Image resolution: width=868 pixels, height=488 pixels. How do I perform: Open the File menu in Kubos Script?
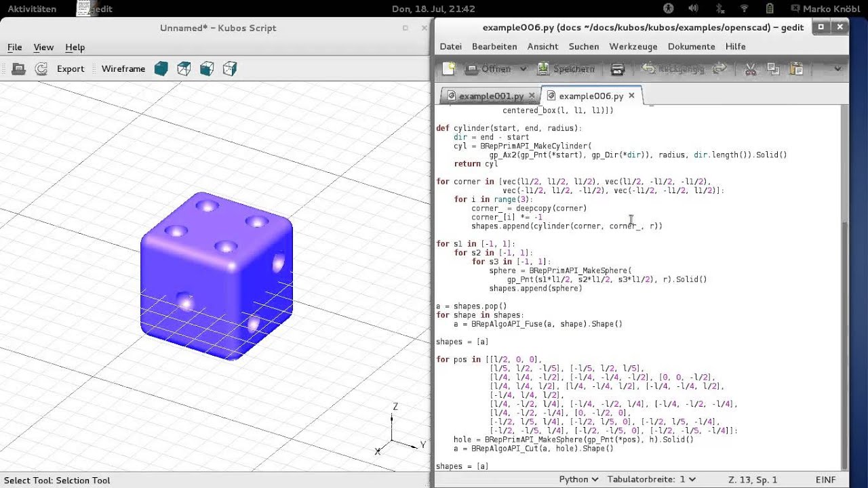tap(14, 47)
